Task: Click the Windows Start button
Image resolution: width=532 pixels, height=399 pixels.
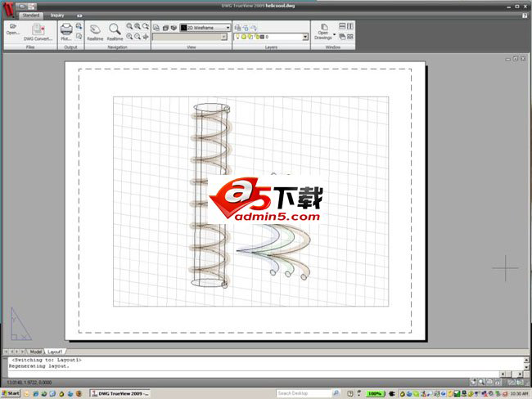Action: coord(11,393)
